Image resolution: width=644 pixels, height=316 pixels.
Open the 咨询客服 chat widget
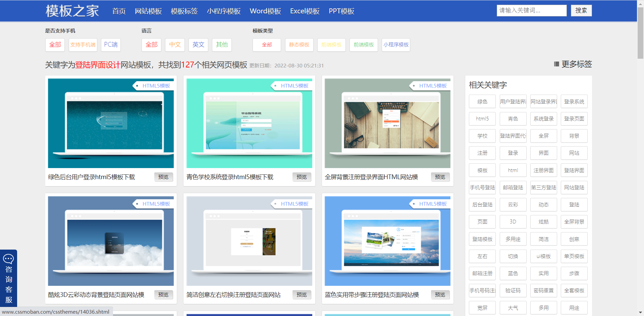(x=8, y=278)
